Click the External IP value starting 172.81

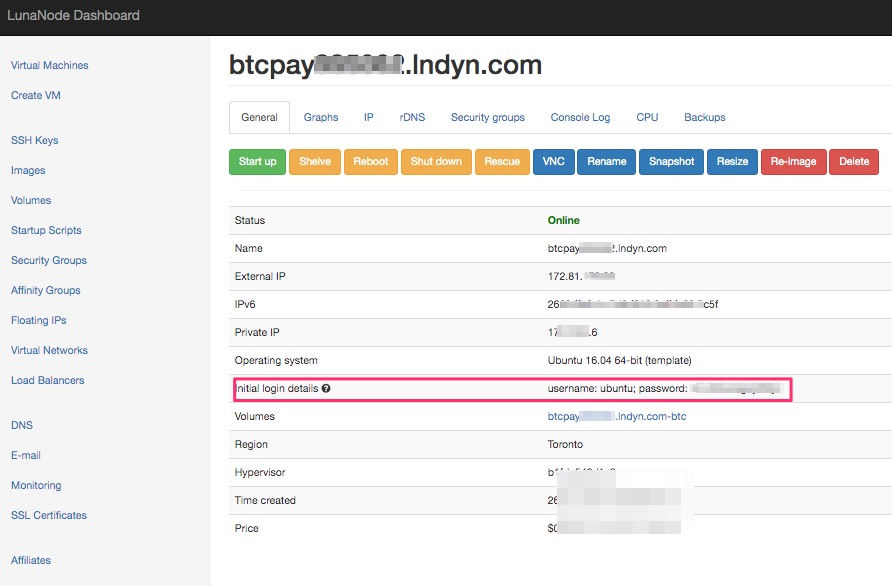coord(581,277)
